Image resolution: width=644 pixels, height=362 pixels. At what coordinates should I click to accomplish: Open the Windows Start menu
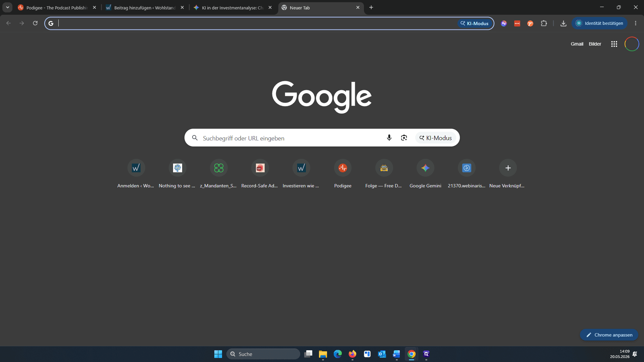pyautogui.click(x=218, y=354)
